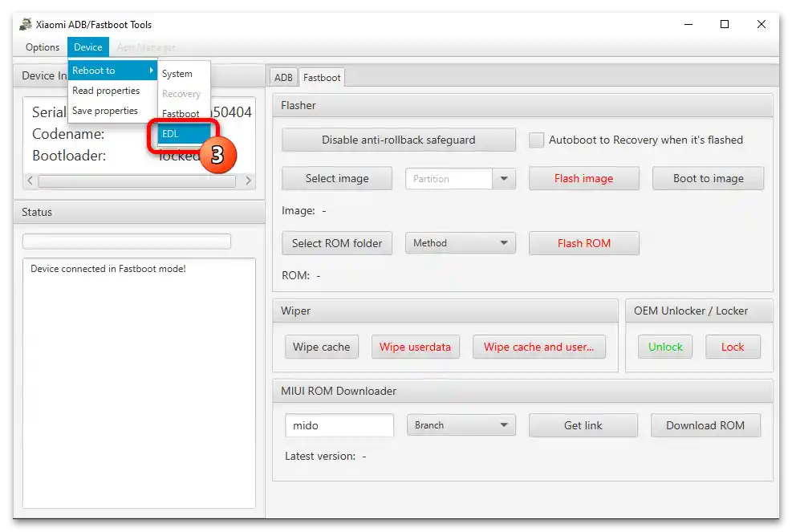Open the Device menu

88,47
